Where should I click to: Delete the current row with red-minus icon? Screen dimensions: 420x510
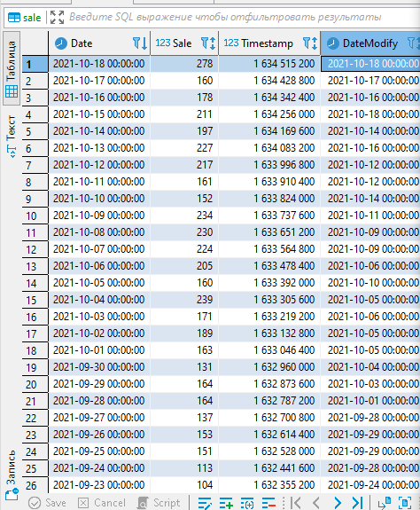268,503
